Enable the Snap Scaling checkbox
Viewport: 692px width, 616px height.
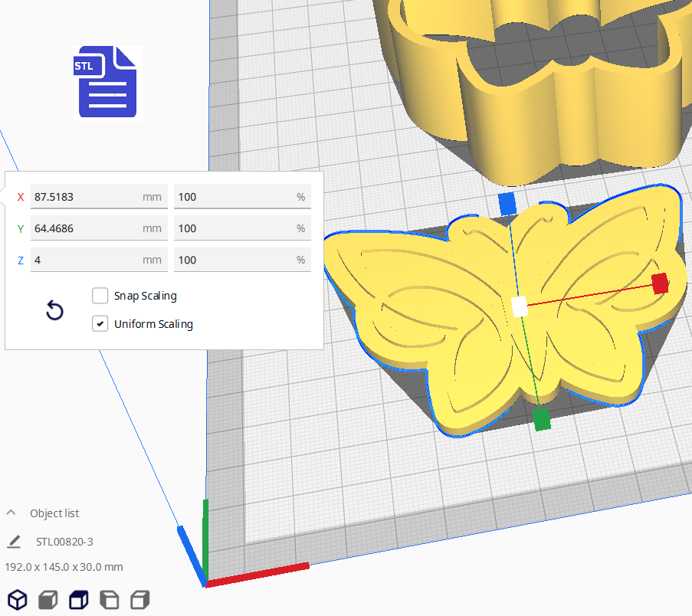pos(100,296)
